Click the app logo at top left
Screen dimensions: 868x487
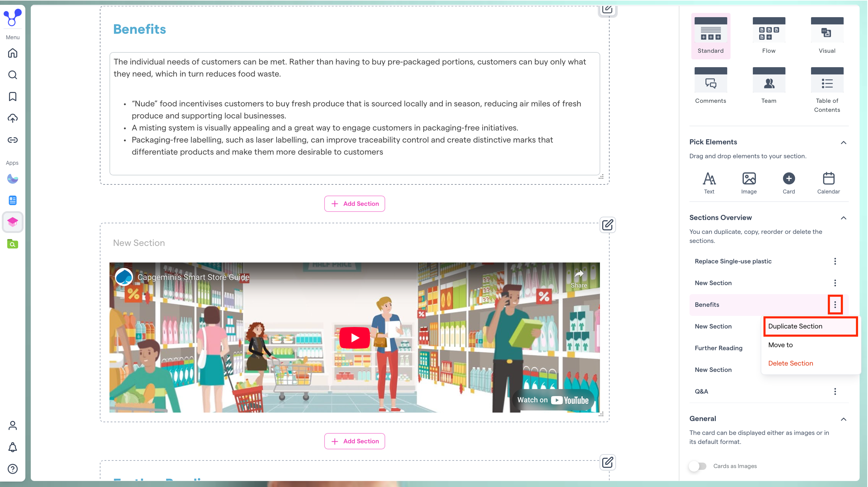pos(12,17)
